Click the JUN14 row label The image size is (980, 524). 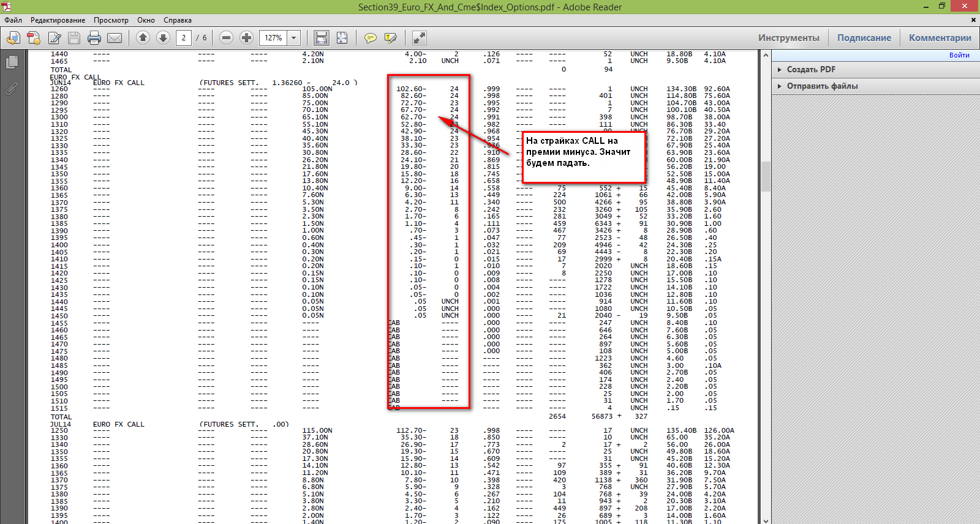(61, 83)
